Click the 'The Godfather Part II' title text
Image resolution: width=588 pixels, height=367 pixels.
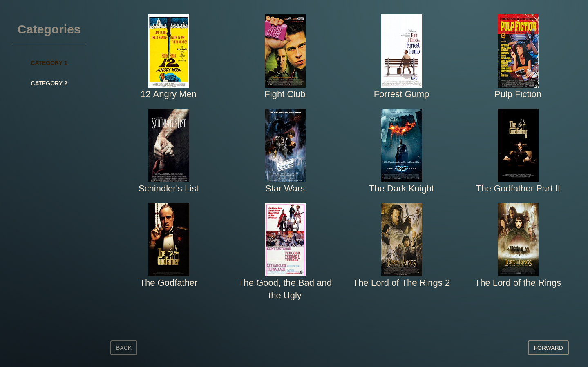tap(518, 189)
